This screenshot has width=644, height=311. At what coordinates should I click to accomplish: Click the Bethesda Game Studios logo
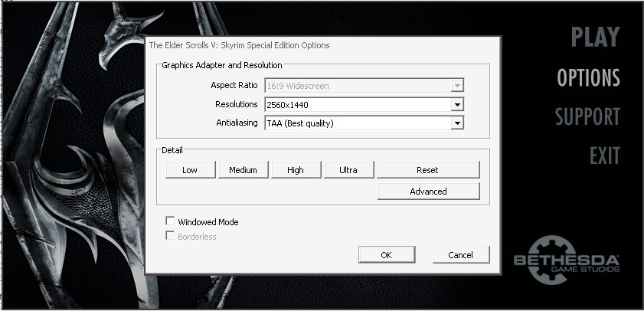pos(567,260)
